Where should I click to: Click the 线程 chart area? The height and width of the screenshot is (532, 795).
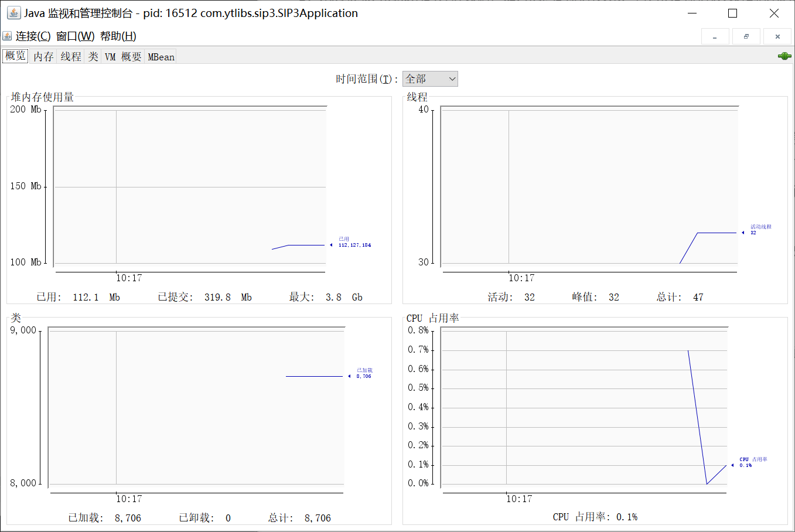[589, 186]
